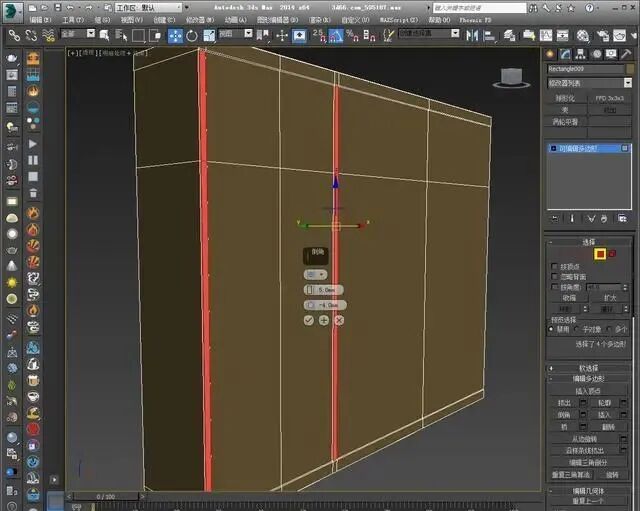Toggle the Percent Snap icon
This screenshot has height=511, width=640.
tap(352, 36)
